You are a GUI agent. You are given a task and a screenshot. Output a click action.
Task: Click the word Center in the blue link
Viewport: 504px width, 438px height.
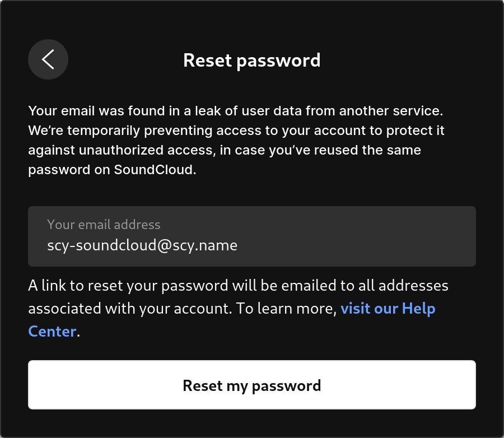pos(53,332)
